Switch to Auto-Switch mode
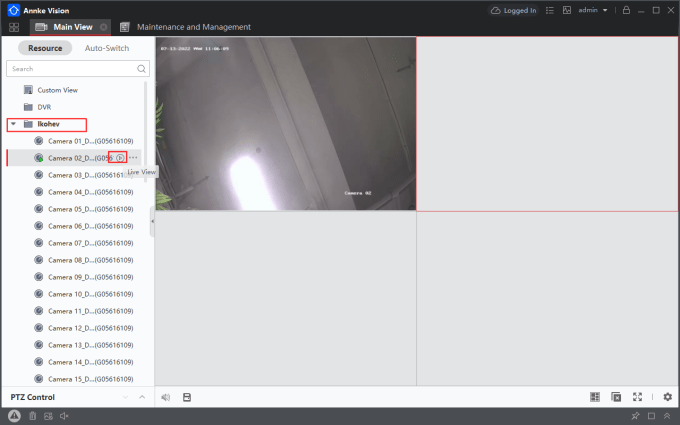680x425 pixels. pos(106,48)
